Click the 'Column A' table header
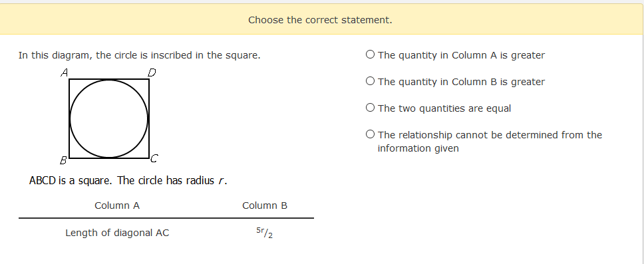The image size is (644, 264). point(117,205)
